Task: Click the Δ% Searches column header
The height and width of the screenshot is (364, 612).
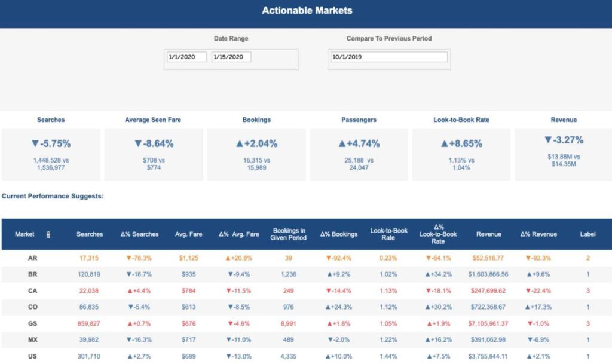Action: point(140,234)
